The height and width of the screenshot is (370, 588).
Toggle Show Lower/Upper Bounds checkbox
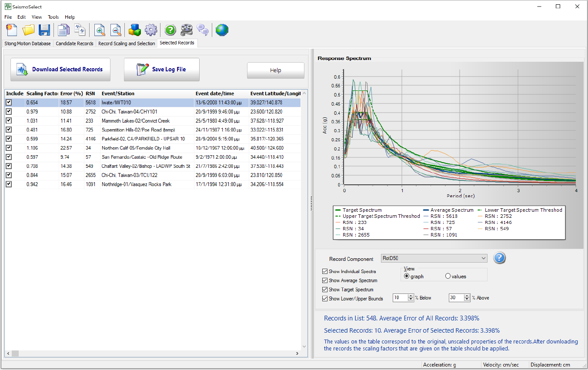click(x=325, y=299)
